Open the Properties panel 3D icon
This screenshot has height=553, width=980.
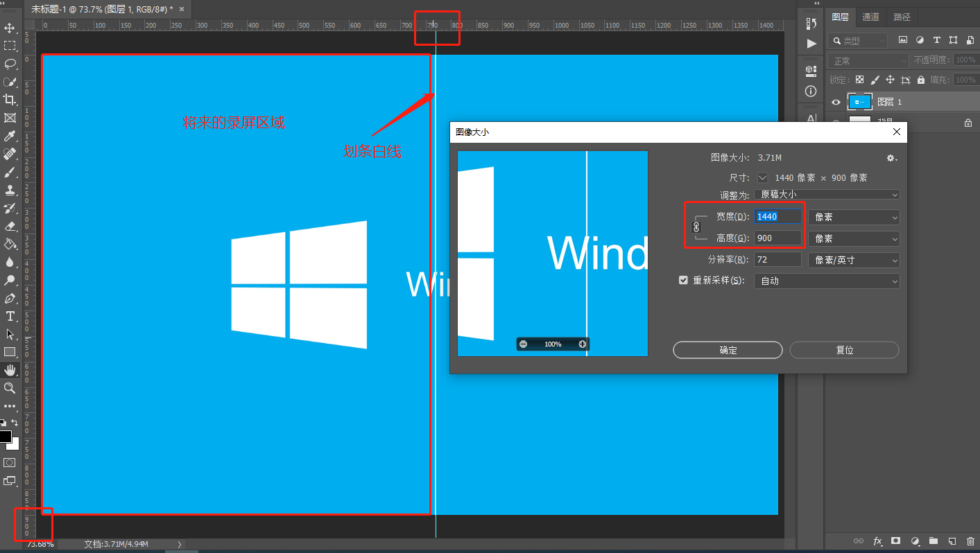(811, 71)
